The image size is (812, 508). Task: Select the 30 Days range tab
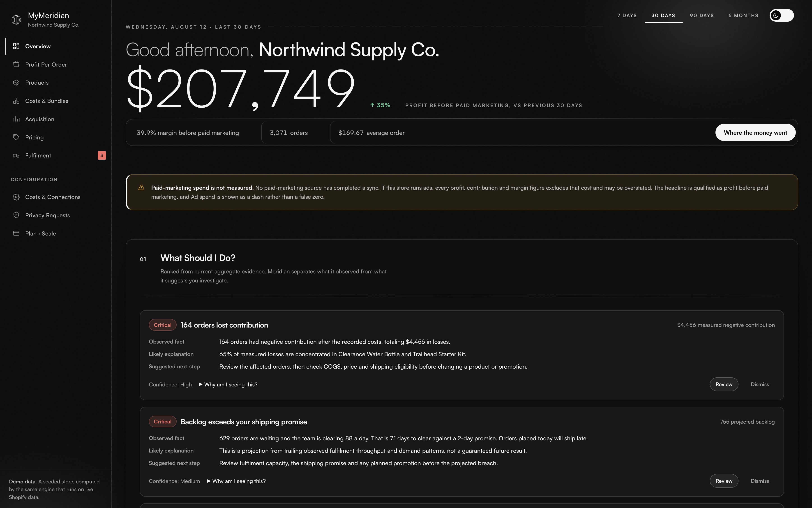(x=663, y=16)
